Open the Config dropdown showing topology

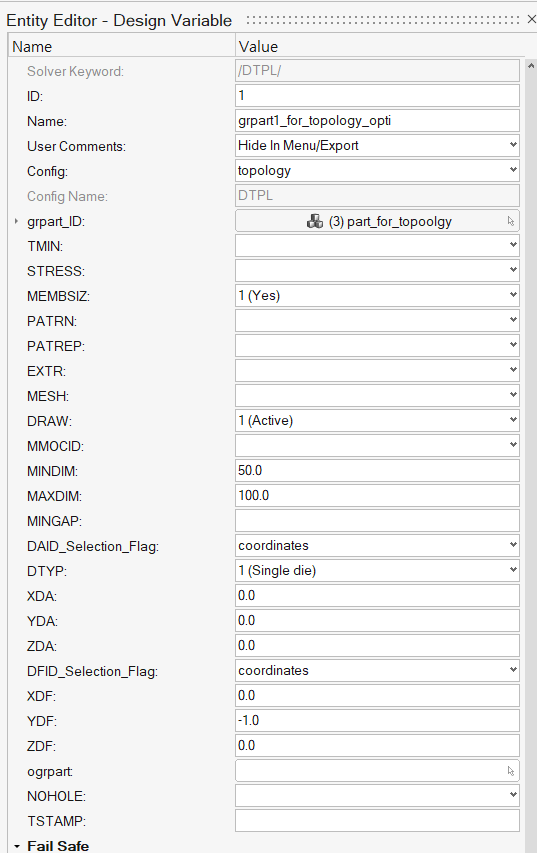pos(377,171)
